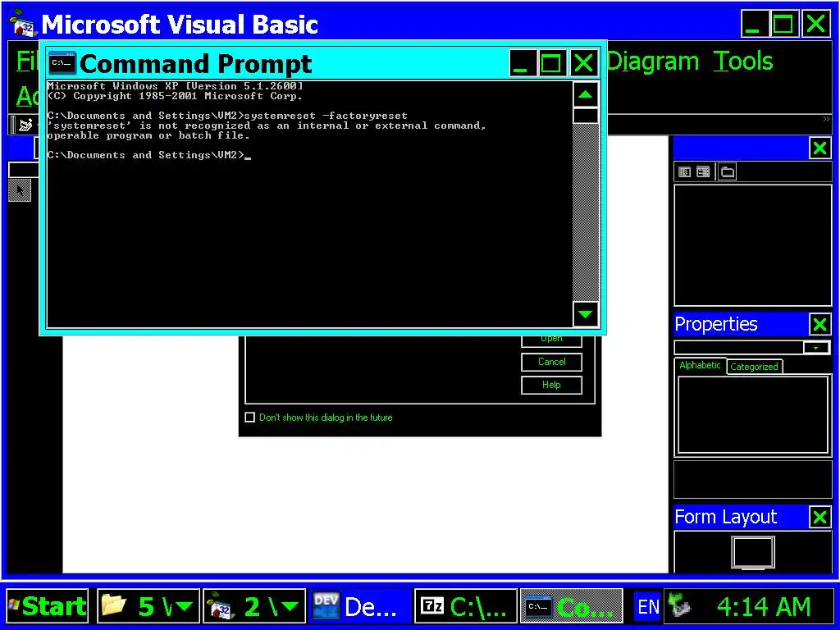The image size is (840, 630).
Task: Click the safely remove hardware tray icon
Action: click(680, 606)
